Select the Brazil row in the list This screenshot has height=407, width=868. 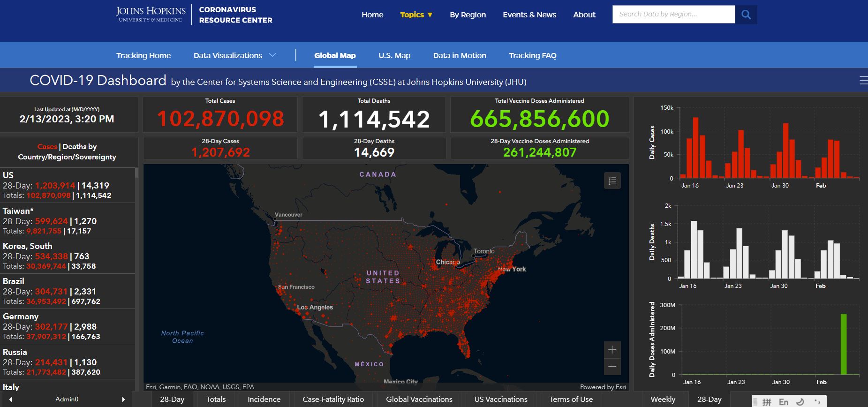(68, 291)
